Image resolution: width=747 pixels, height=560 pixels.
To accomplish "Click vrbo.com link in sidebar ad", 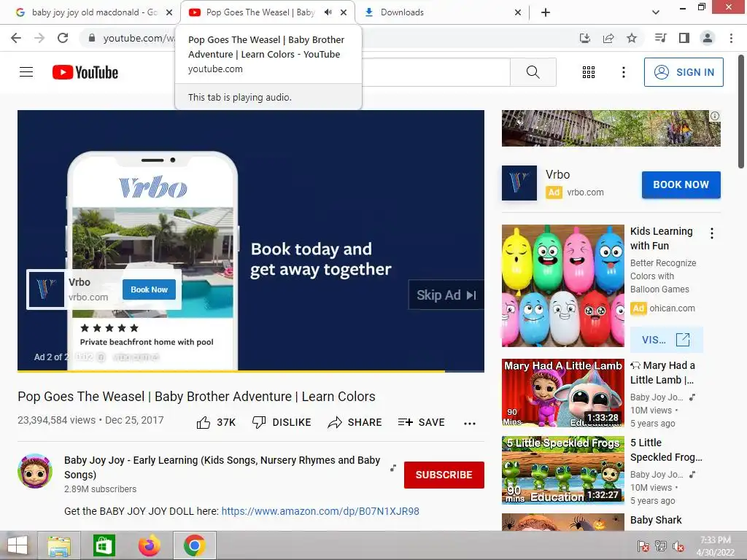I will pos(585,192).
